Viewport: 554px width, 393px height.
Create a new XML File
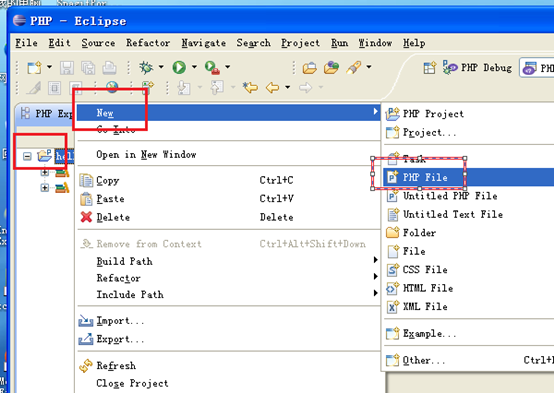pos(468,306)
